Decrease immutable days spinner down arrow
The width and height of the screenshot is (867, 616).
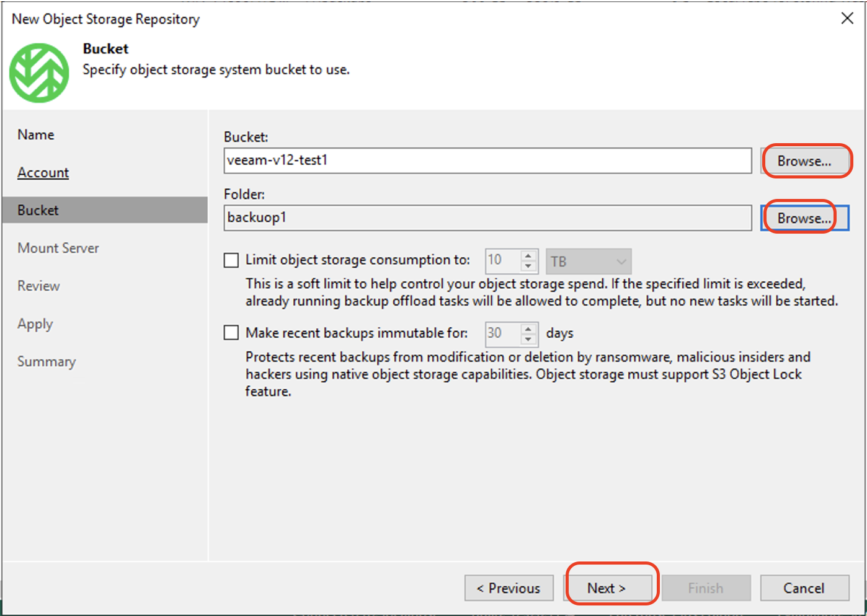click(x=528, y=340)
